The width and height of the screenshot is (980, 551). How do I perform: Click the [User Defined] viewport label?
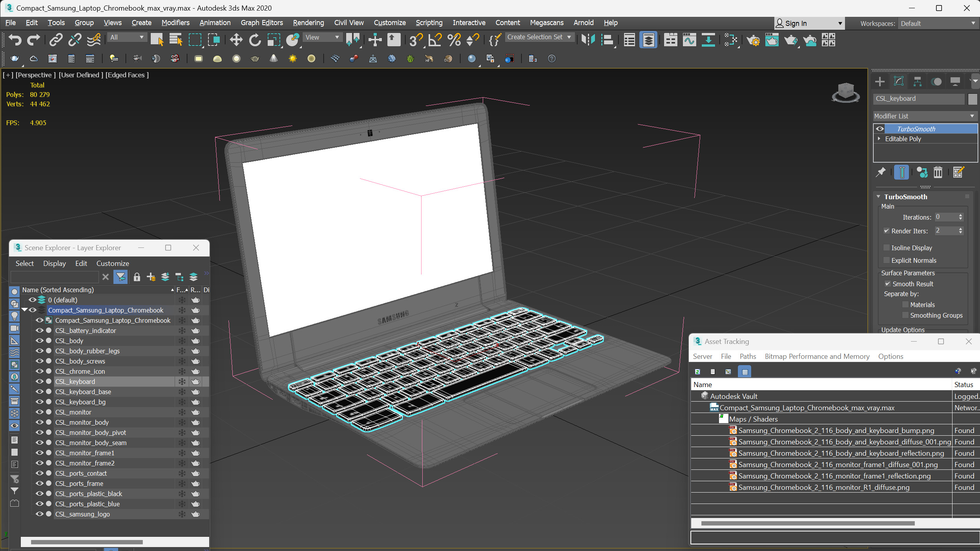pos(81,75)
